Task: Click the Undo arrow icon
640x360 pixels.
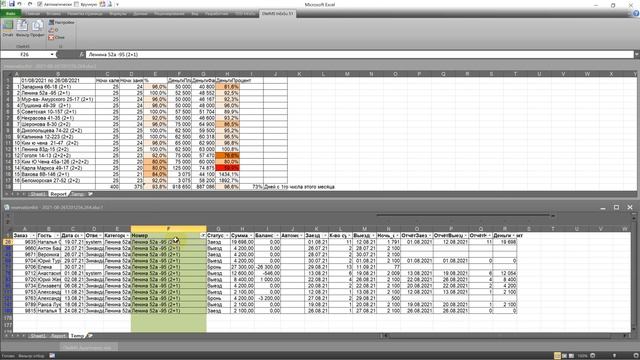Action: 19,4
